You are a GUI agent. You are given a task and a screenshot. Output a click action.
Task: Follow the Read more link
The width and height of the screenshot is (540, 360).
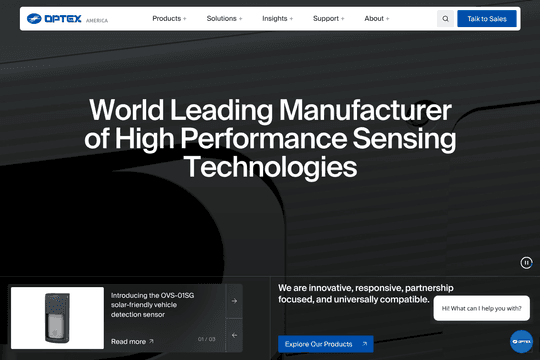click(x=132, y=341)
